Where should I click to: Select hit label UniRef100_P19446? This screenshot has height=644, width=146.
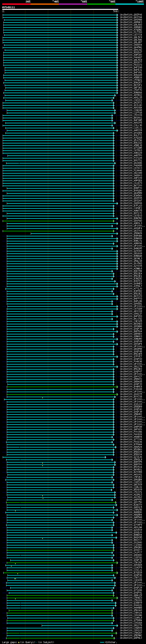coord(131,170)
